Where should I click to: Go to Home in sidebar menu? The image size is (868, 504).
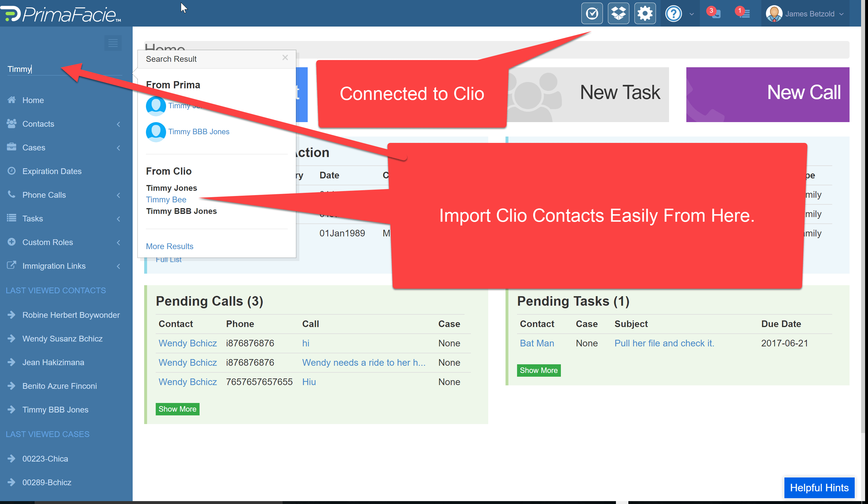coord(33,100)
